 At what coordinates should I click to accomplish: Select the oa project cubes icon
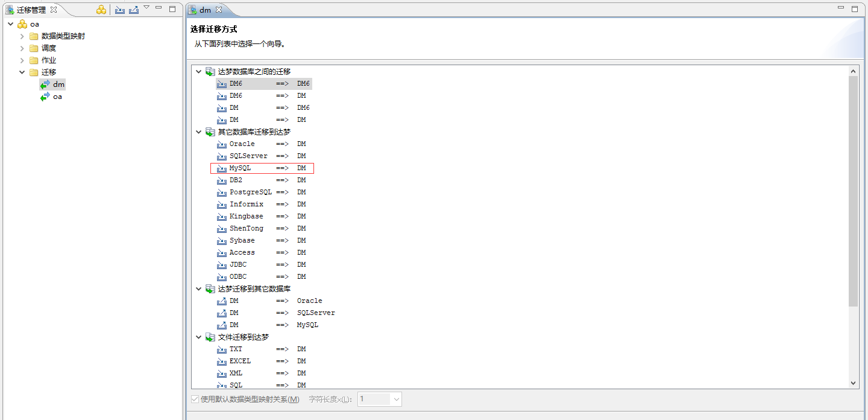(x=22, y=24)
